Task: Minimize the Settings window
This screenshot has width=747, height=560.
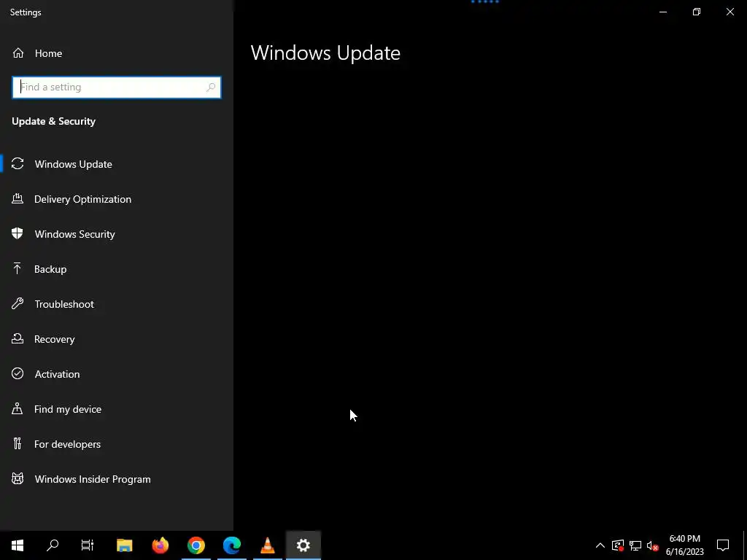Action: point(662,12)
